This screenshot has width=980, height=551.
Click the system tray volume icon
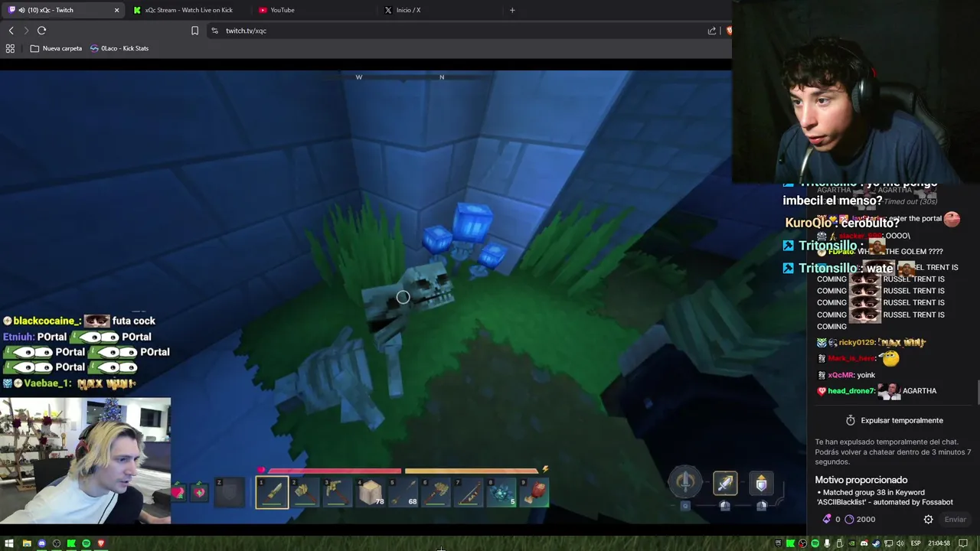[901, 543]
